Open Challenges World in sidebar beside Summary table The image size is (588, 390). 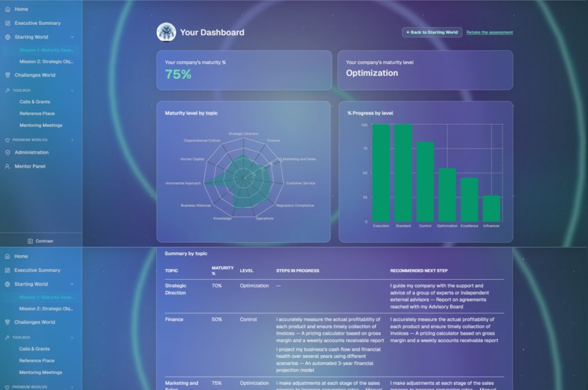pos(34,322)
